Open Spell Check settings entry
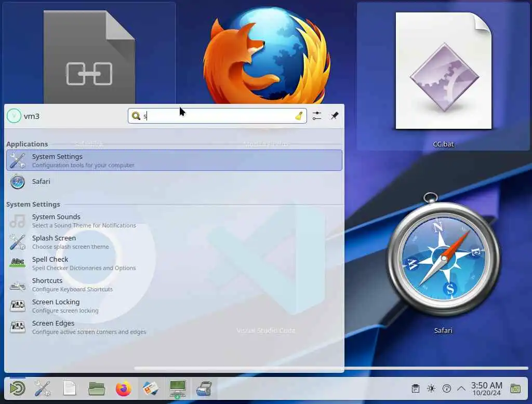This screenshot has width=532, height=404. pos(174,263)
